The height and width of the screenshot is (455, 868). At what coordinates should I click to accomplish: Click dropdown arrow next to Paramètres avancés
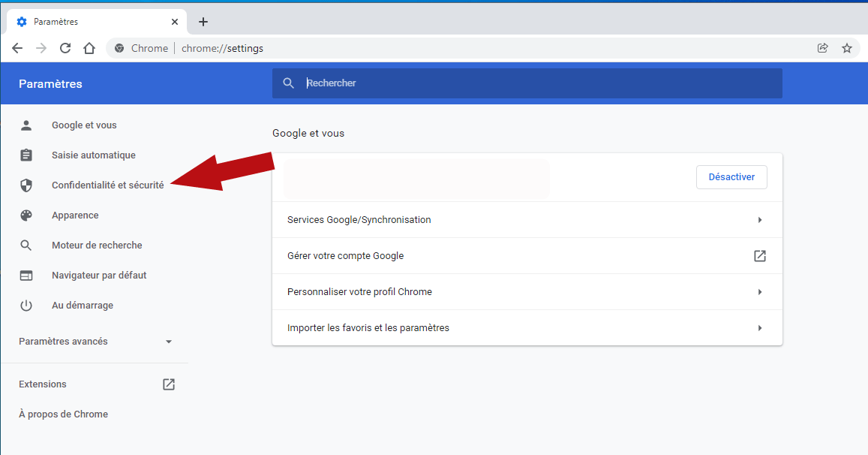169,342
